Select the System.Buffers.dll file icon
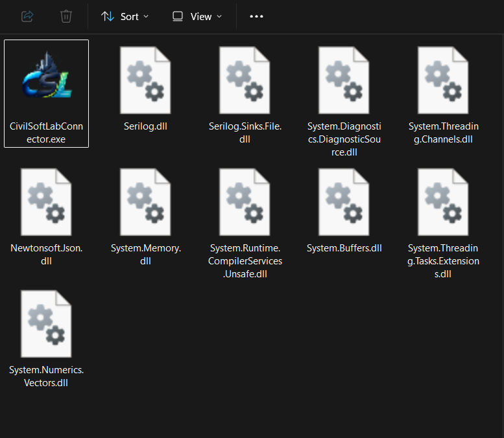Screen dimensions: 504x438 [344, 202]
